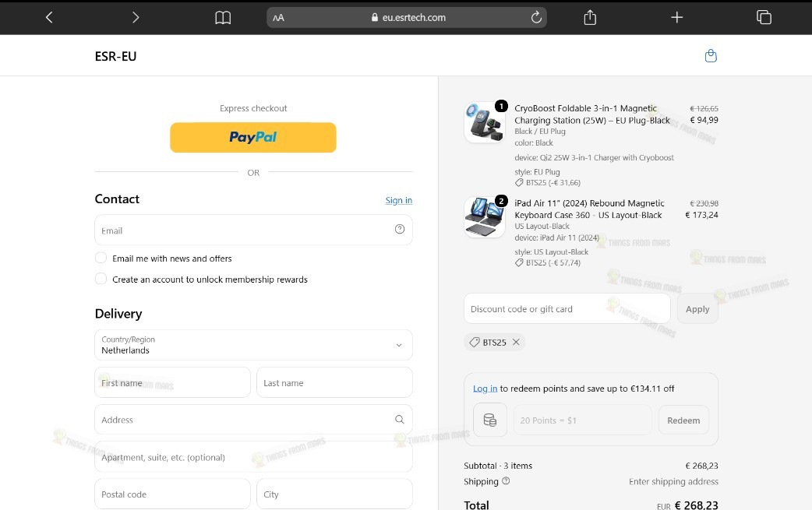Click the Sign in link
Screen dimensions: 812x510
point(399,200)
